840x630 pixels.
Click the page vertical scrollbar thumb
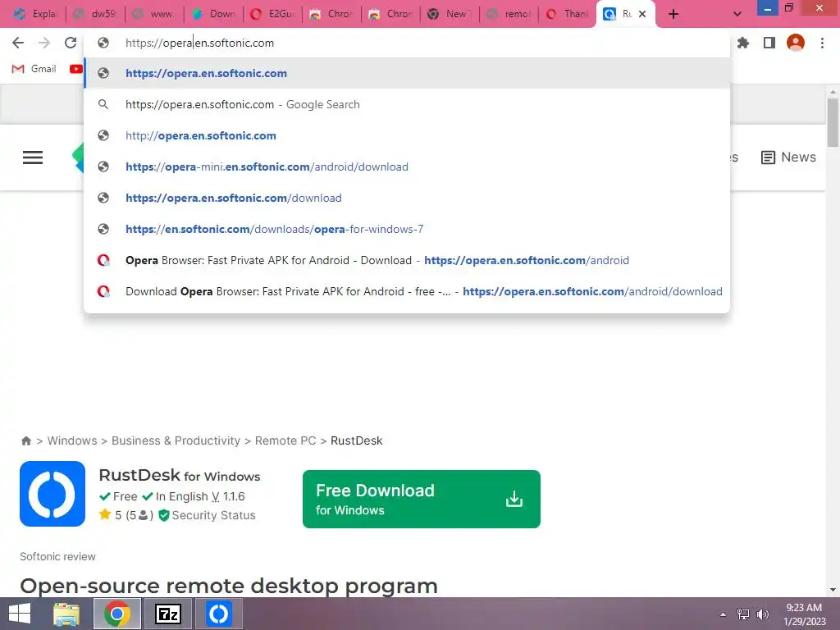(x=833, y=122)
